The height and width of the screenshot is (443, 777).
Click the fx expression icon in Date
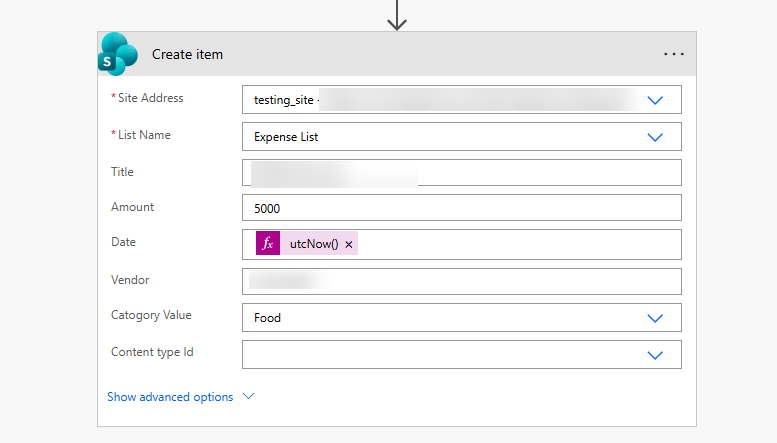[x=267, y=244]
